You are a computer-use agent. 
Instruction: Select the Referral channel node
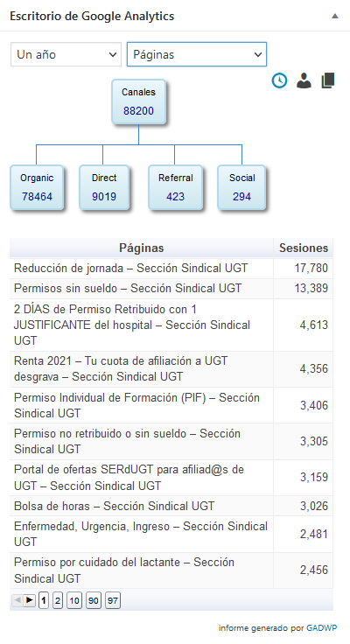tap(175, 187)
